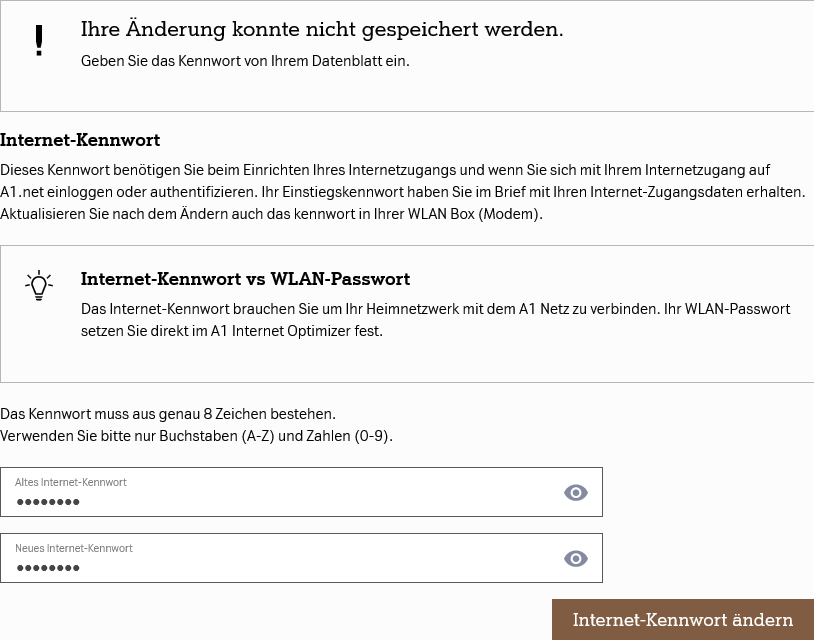Viewport: 814px width, 640px height.
Task: Click the paragraph starting 'Dieses Kennwort benötigen Sie'
Action: tap(403, 192)
